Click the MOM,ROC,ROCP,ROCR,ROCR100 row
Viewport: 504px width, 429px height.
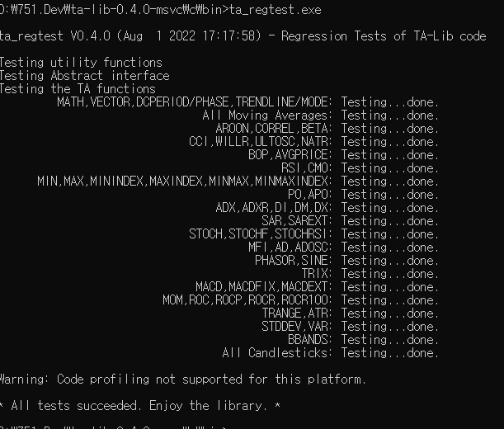300,300
